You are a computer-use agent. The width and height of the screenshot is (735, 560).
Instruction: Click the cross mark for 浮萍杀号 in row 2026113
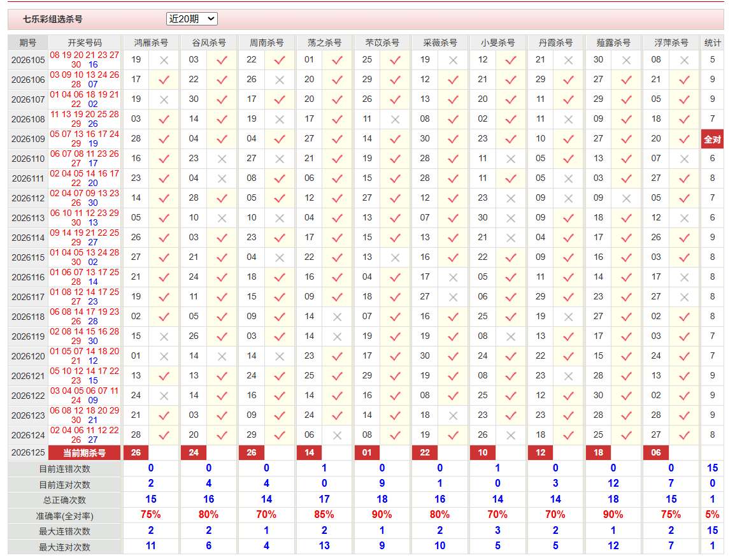click(x=685, y=218)
